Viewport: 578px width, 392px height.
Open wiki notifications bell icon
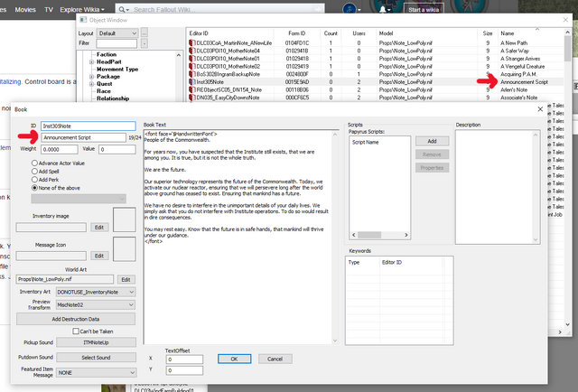383,9
